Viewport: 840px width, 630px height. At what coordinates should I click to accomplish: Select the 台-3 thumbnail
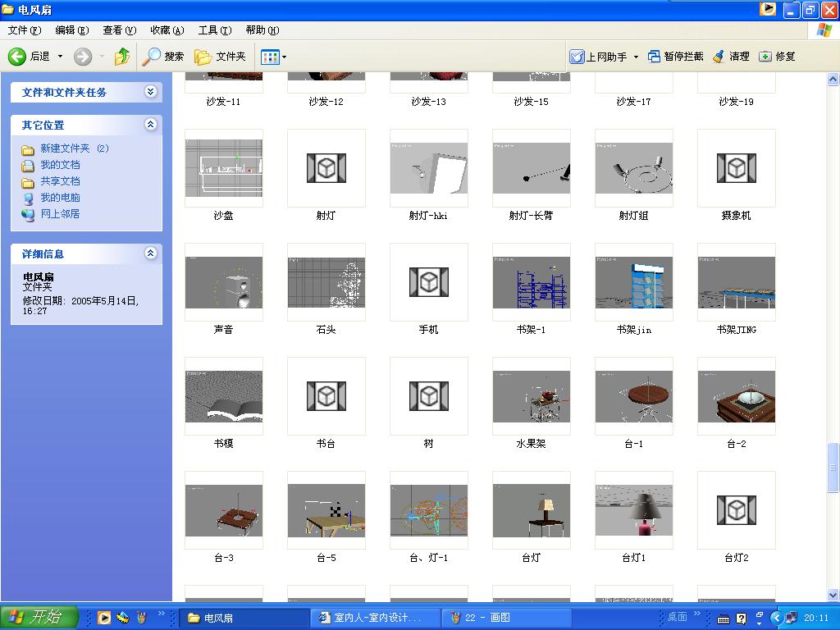224,510
